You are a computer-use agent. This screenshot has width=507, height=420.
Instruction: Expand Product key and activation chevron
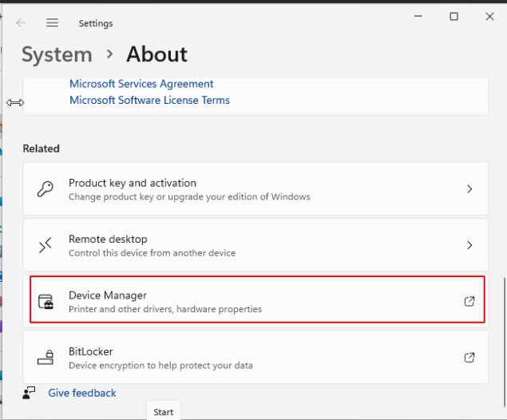469,189
